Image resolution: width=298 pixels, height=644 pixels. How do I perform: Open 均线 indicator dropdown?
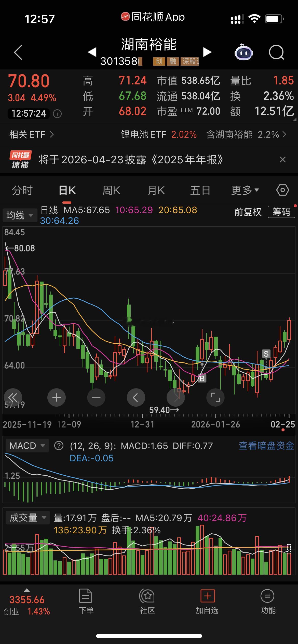click(20, 215)
